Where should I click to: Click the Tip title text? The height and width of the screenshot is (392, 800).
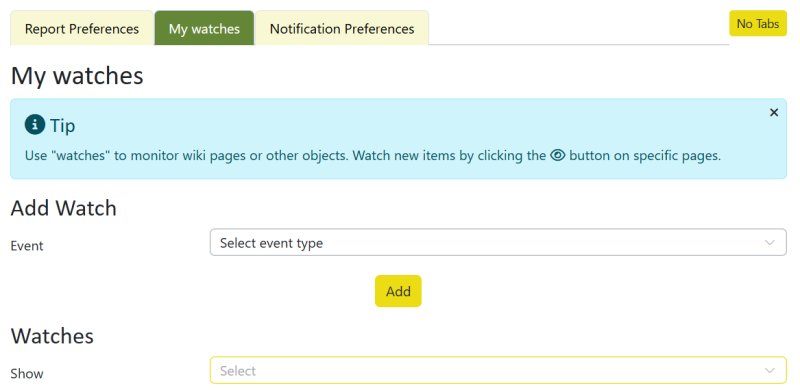click(63, 125)
